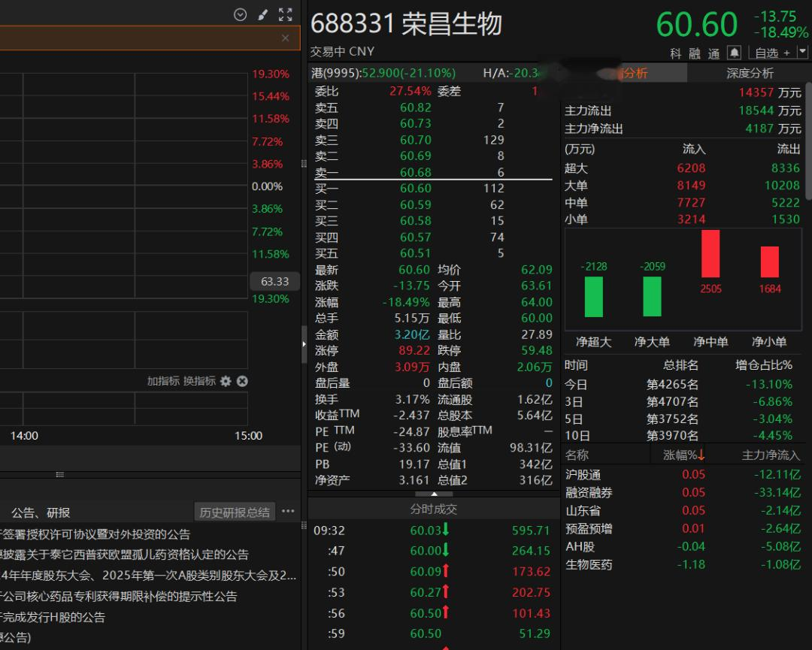This screenshot has height=650, width=812.
Task: Open 历史研报总结 button
Action: click(235, 512)
